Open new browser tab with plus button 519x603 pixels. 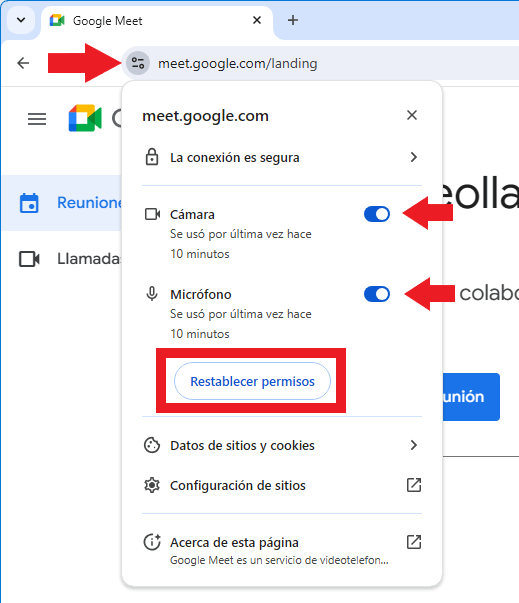[x=293, y=20]
